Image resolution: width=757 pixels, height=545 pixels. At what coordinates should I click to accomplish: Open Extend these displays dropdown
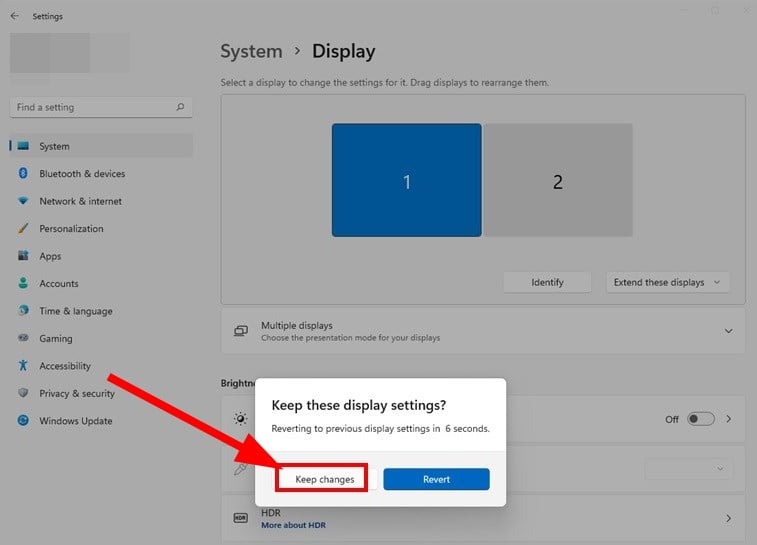coord(668,282)
